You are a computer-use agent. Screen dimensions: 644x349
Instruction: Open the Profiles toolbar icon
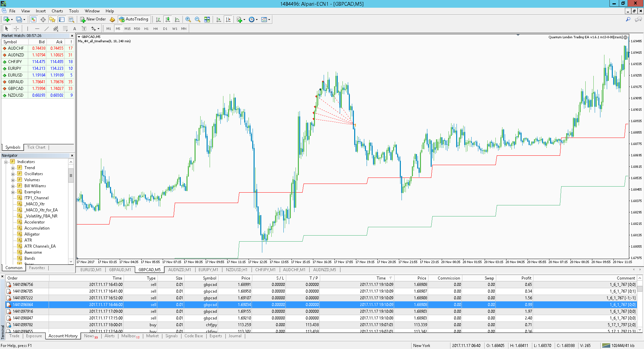pos(19,19)
